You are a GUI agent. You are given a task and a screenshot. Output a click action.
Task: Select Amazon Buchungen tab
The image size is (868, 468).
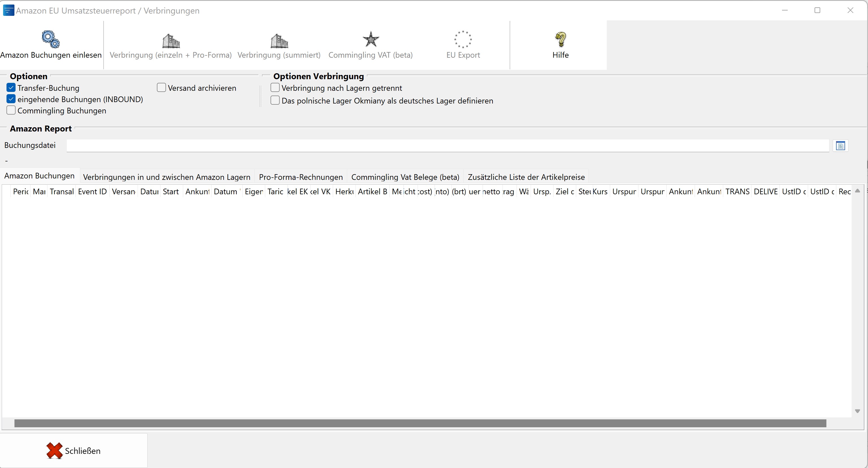click(x=39, y=176)
